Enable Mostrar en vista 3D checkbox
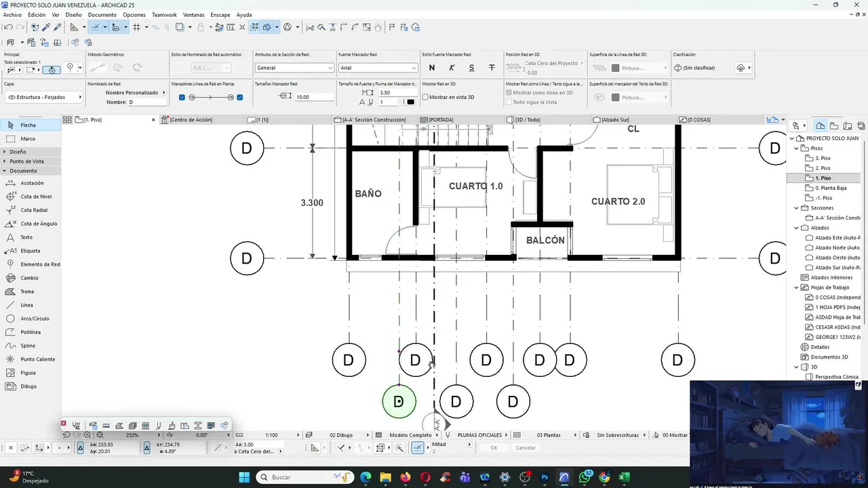 [425, 97]
